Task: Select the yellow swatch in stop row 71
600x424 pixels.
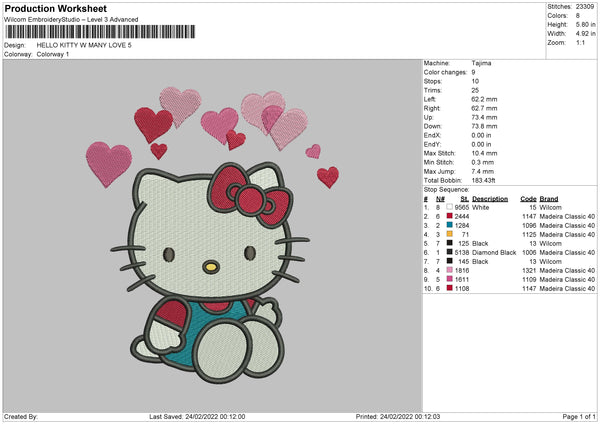Action: [449, 234]
